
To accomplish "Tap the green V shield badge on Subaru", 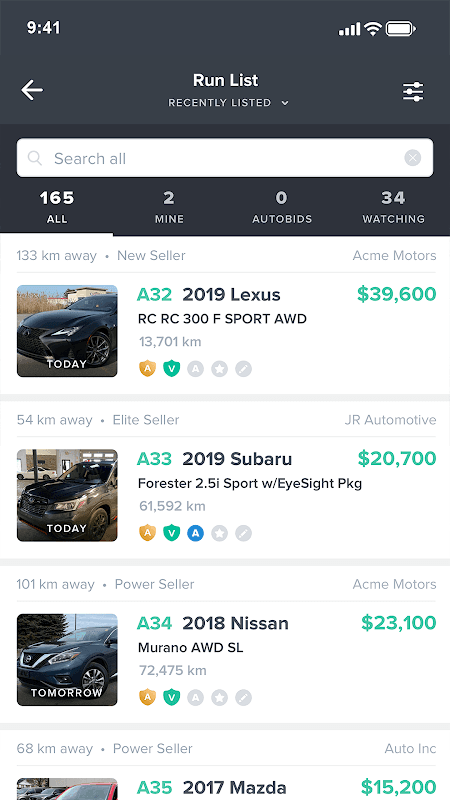I will coord(171,533).
